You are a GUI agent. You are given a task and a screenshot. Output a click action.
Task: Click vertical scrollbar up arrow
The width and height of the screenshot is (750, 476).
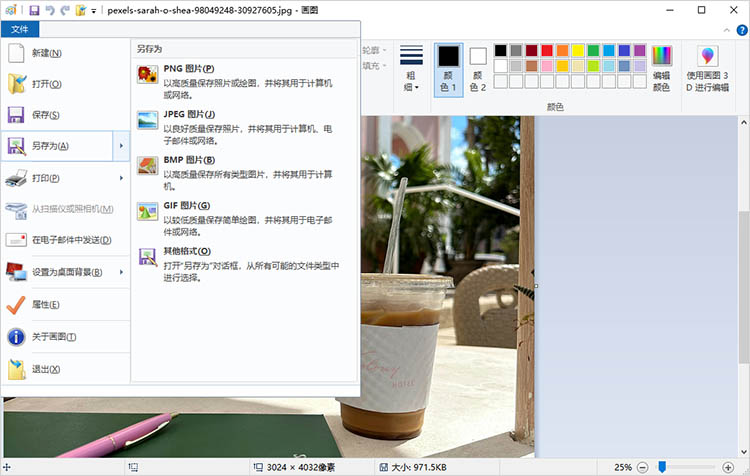tap(743, 122)
